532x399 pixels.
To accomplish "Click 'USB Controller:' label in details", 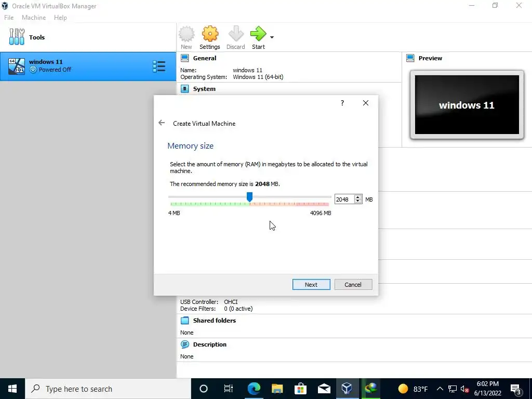I will (199, 302).
